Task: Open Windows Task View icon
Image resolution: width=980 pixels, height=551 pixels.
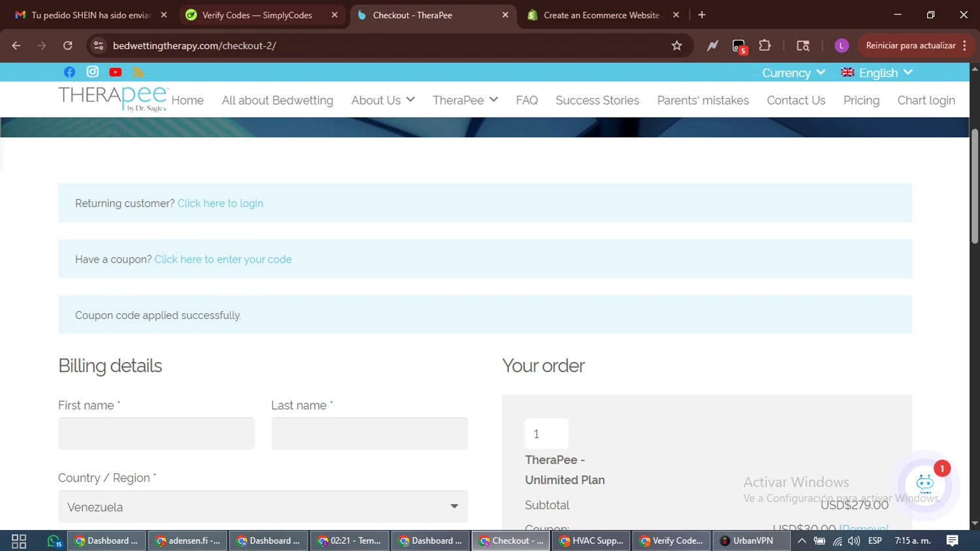Action: pyautogui.click(x=19, y=541)
